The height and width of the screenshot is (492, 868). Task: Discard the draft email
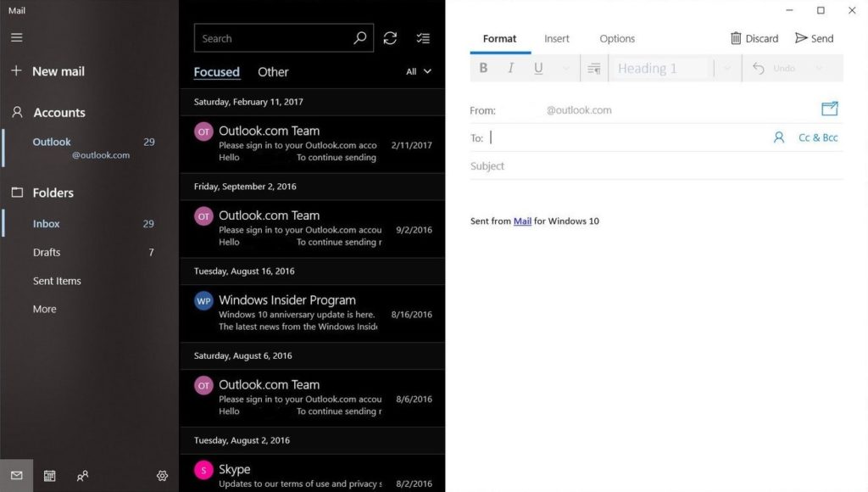754,37
